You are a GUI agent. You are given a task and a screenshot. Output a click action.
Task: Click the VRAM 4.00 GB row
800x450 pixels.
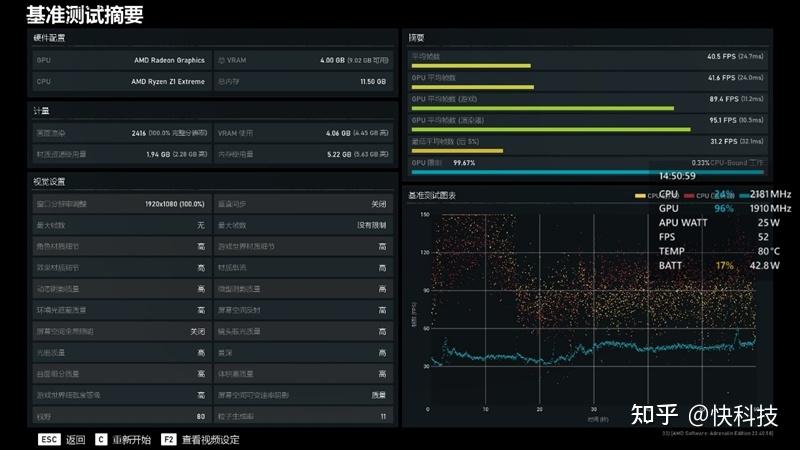[303, 60]
